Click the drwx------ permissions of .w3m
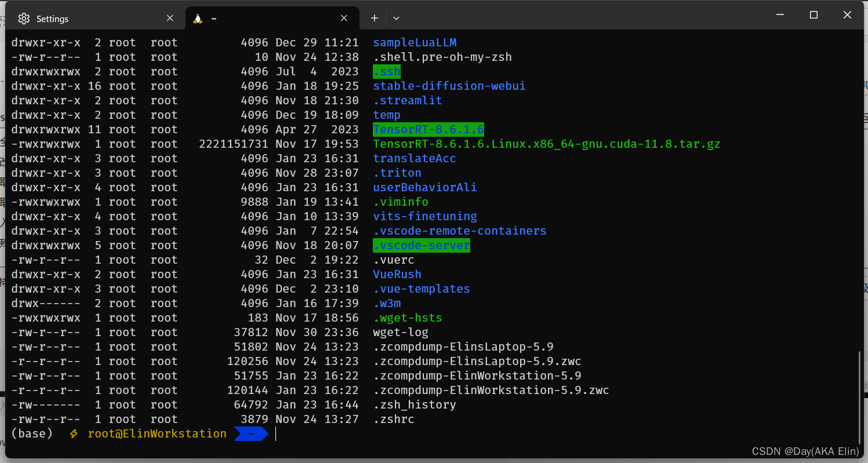This screenshot has height=463, width=868. (x=46, y=304)
